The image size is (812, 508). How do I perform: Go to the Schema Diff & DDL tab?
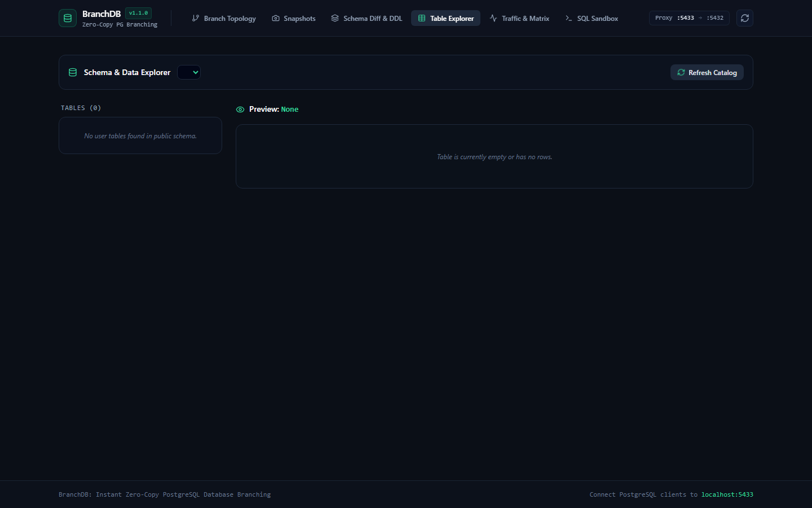coord(367,18)
